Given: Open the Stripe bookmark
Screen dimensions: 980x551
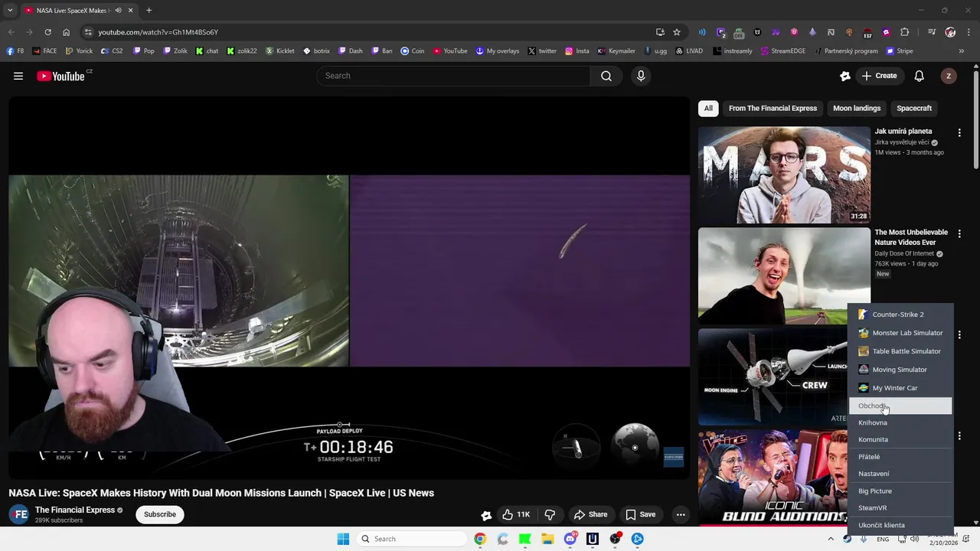Looking at the screenshot, I should click(900, 51).
